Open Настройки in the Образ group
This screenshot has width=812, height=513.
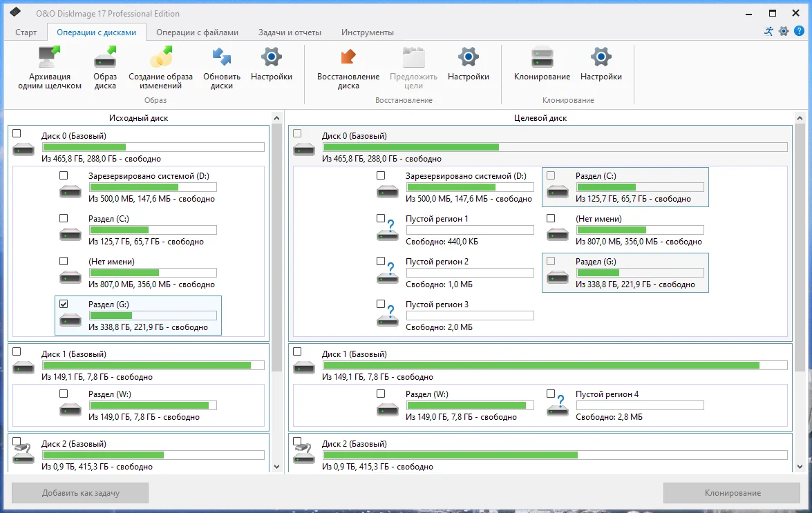point(272,57)
